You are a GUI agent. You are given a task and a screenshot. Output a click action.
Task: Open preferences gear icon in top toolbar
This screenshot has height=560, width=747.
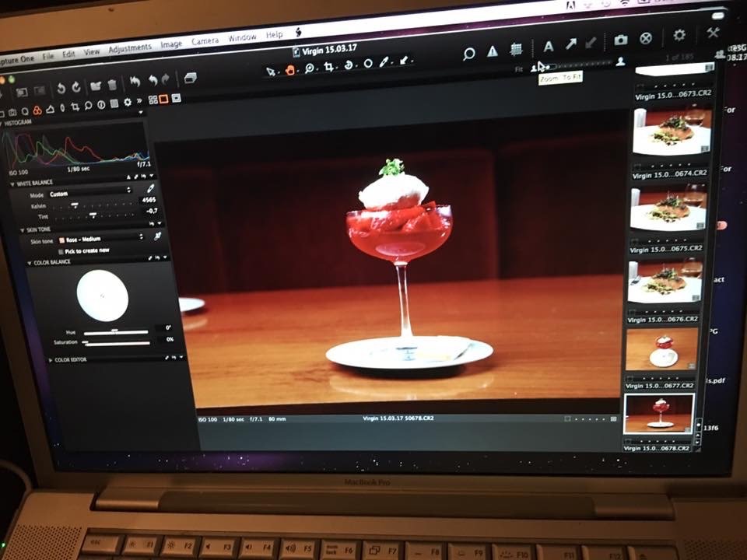click(x=679, y=35)
